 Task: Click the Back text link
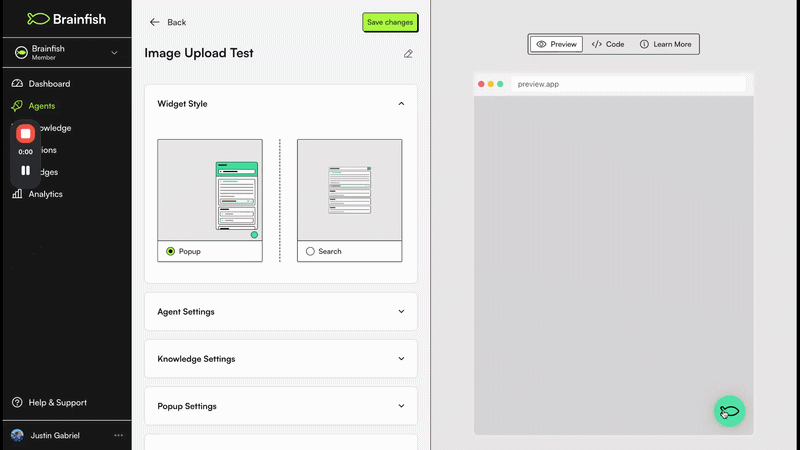coord(177,22)
